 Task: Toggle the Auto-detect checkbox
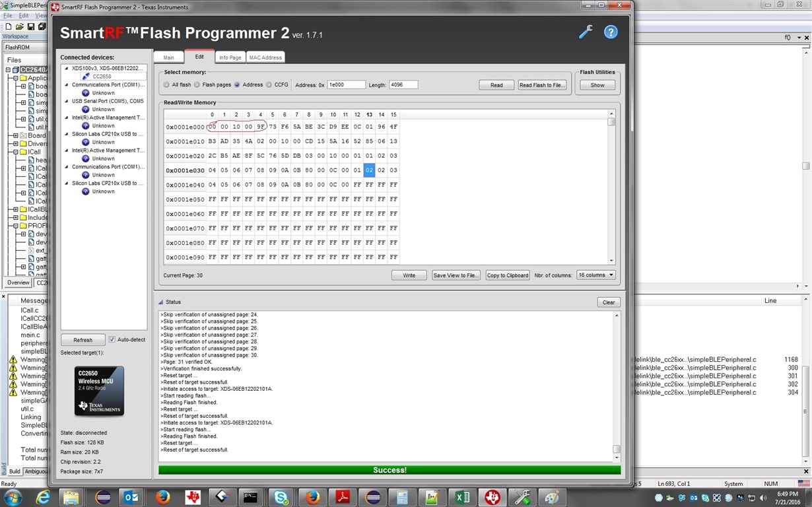pyautogui.click(x=112, y=339)
